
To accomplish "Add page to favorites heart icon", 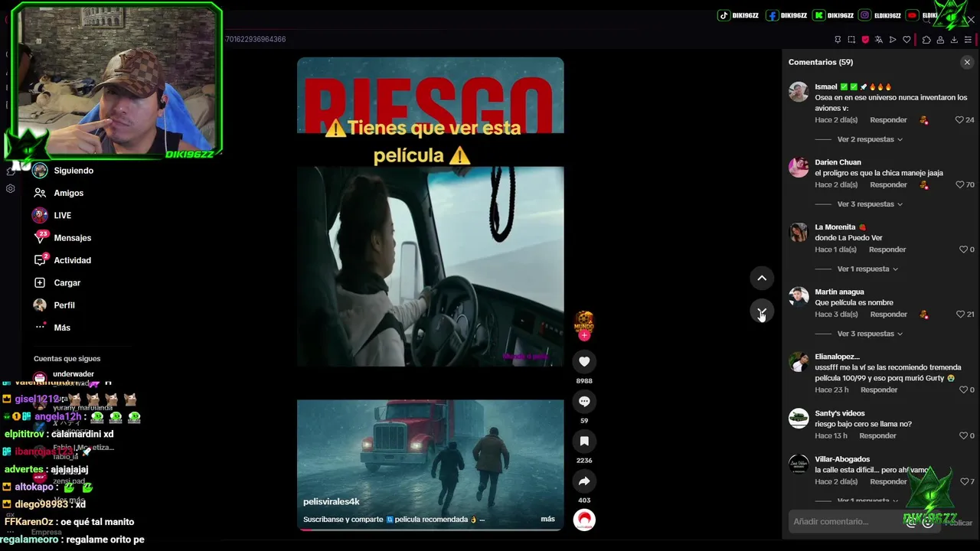I will click(906, 40).
